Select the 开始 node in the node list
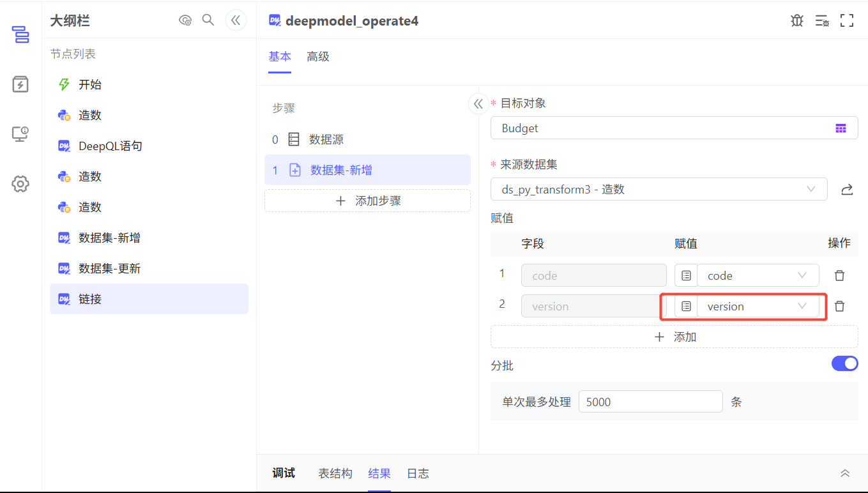This screenshot has width=868, height=493. click(x=149, y=84)
